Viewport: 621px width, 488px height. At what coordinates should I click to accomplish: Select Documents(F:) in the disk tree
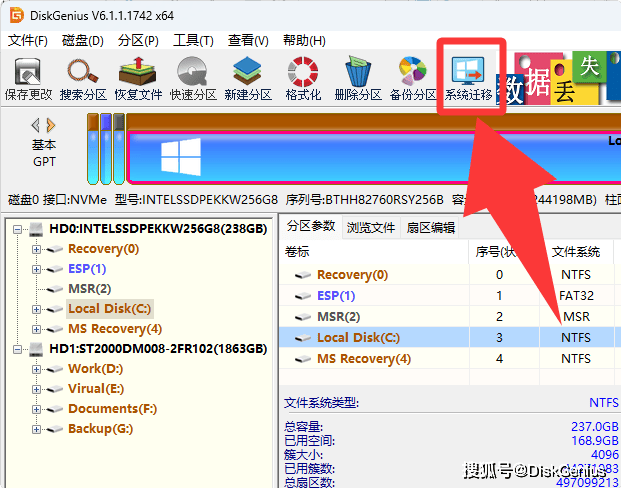[x=110, y=409]
